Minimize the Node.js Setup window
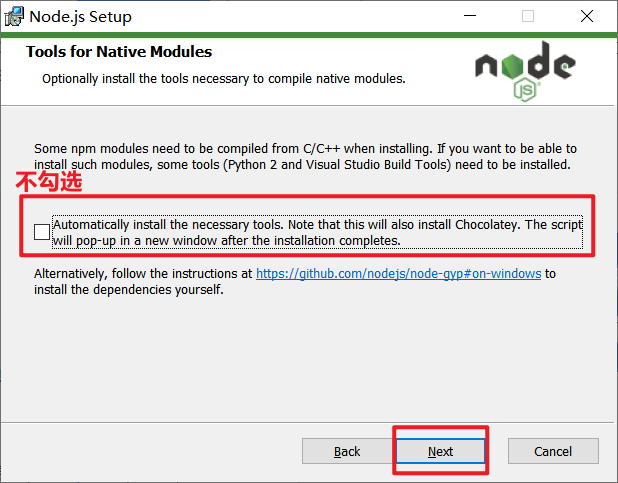Image resolution: width=618 pixels, height=483 pixels. coord(470,16)
